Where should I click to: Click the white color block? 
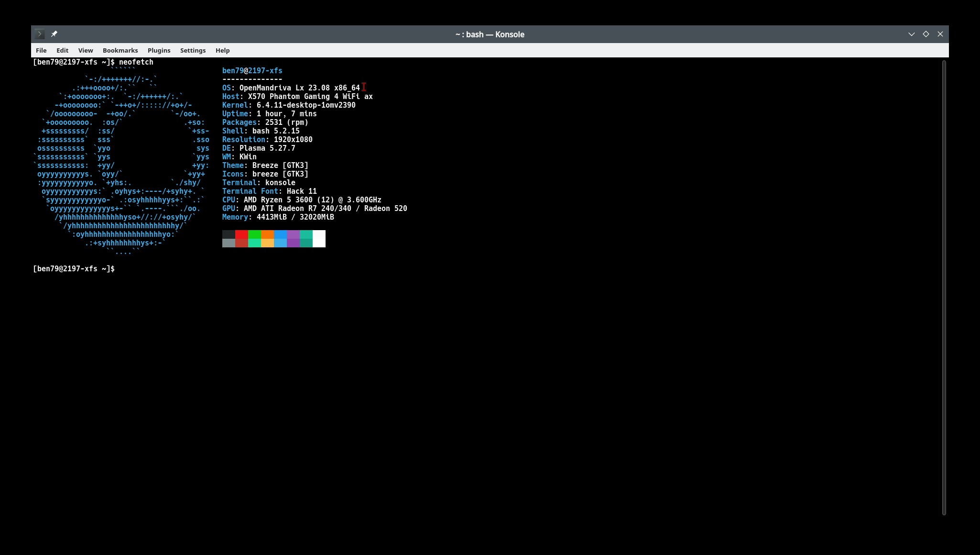[319, 239]
